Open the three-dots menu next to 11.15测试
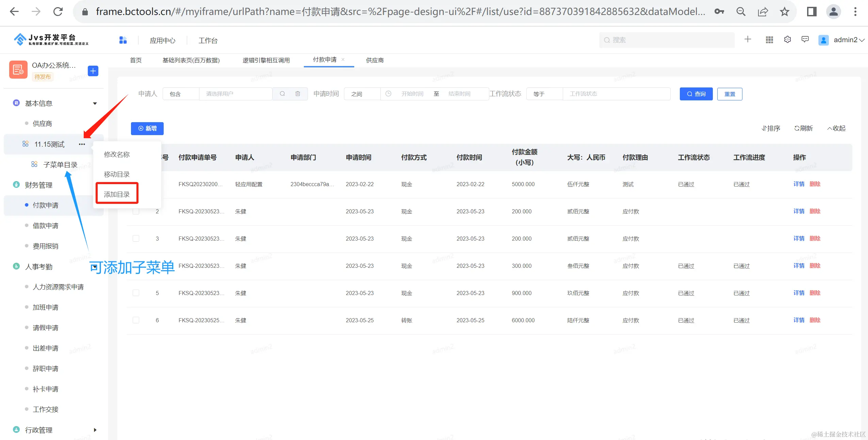 click(x=82, y=144)
